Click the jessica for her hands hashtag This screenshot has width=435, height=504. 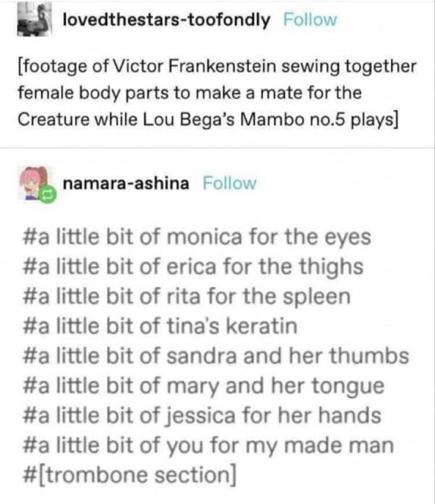click(202, 416)
